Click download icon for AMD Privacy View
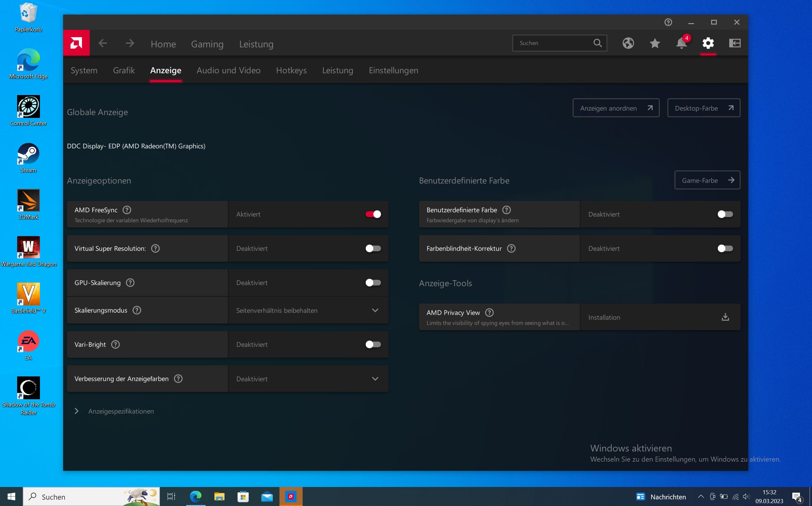 725,317
